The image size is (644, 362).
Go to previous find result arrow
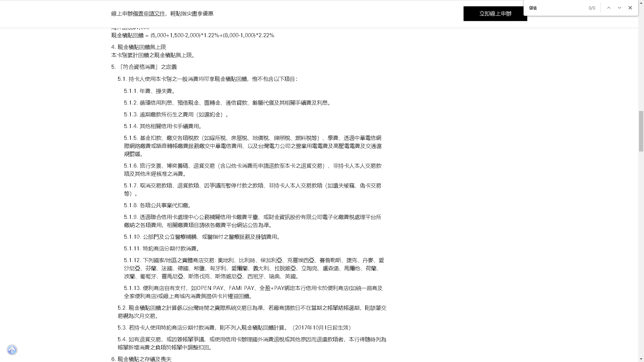[x=608, y=8]
